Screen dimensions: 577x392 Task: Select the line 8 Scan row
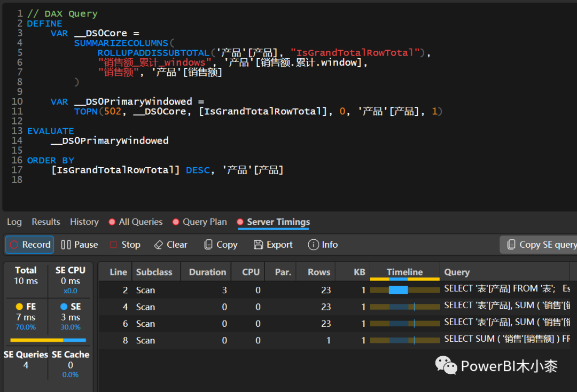click(334, 341)
